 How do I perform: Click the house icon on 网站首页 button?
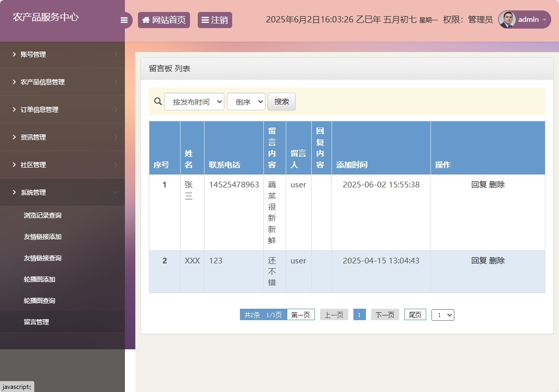coord(146,20)
